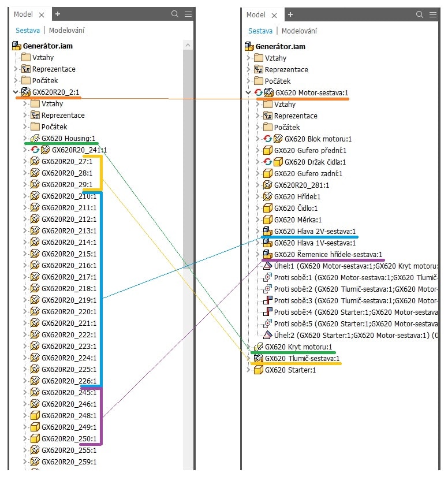The image size is (448, 480).
Task: Select GX620R20_249:1 in left tree
Action: [x=69, y=427]
